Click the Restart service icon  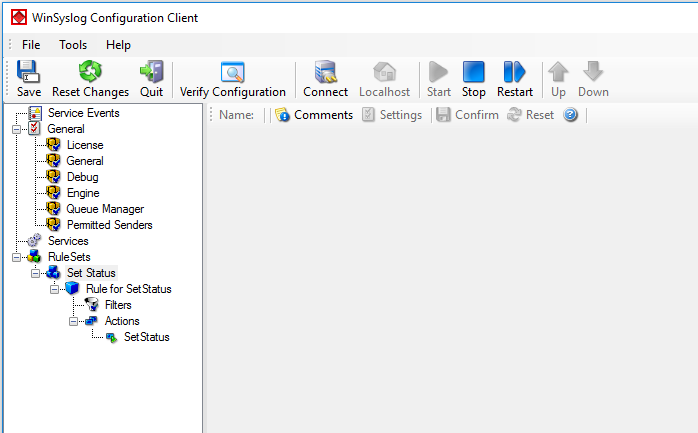[515, 72]
